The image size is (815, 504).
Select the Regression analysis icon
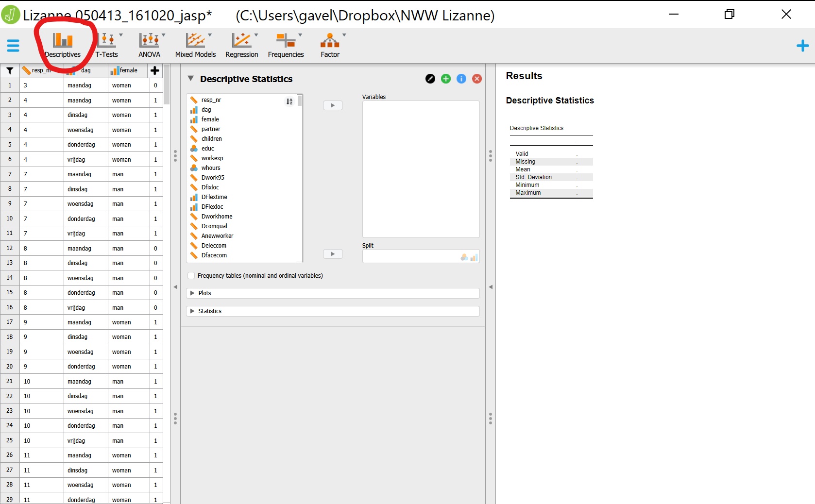[x=241, y=45]
